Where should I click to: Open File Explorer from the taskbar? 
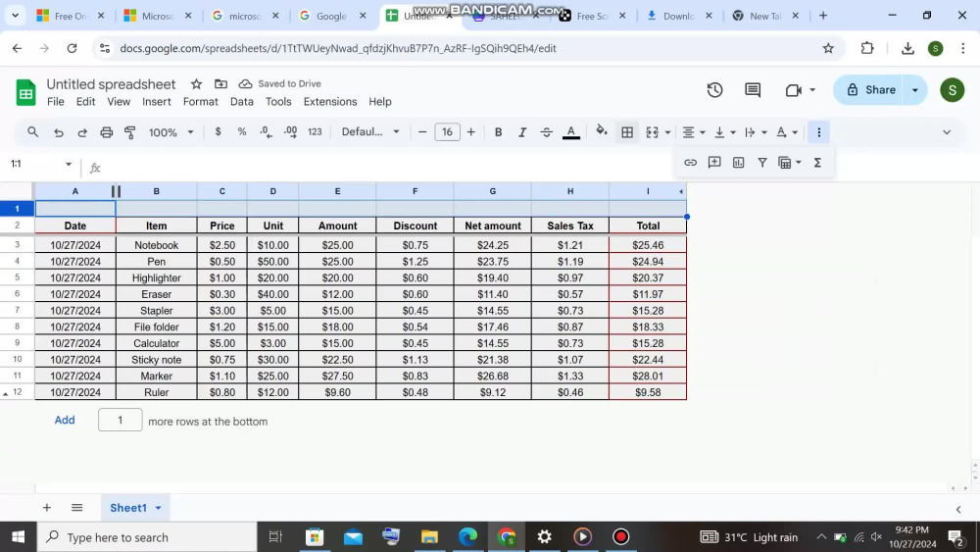429,537
